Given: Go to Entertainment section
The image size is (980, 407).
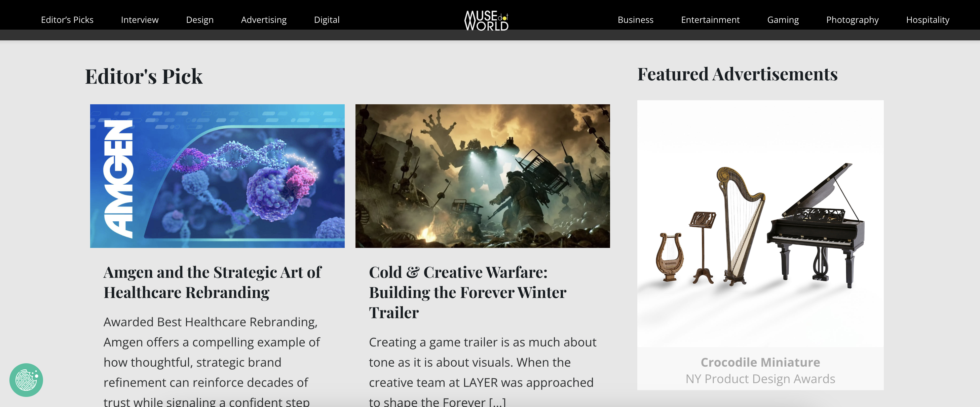Looking at the screenshot, I should pyautogui.click(x=710, y=20).
